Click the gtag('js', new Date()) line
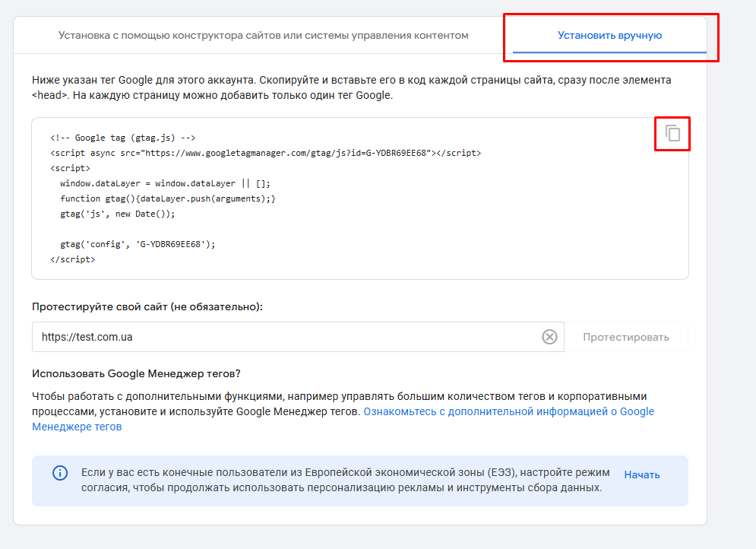This screenshot has width=756, height=549. [x=118, y=214]
